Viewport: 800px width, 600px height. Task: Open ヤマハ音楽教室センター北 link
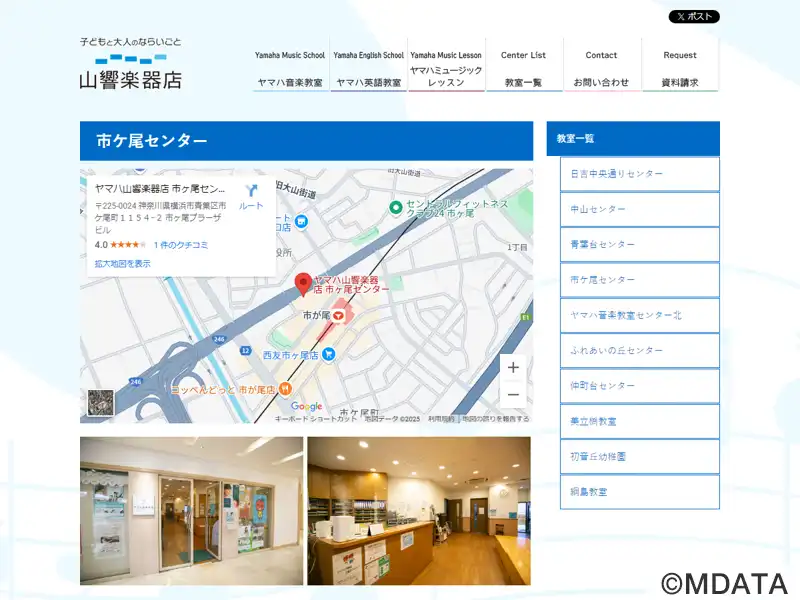click(640, 315)
